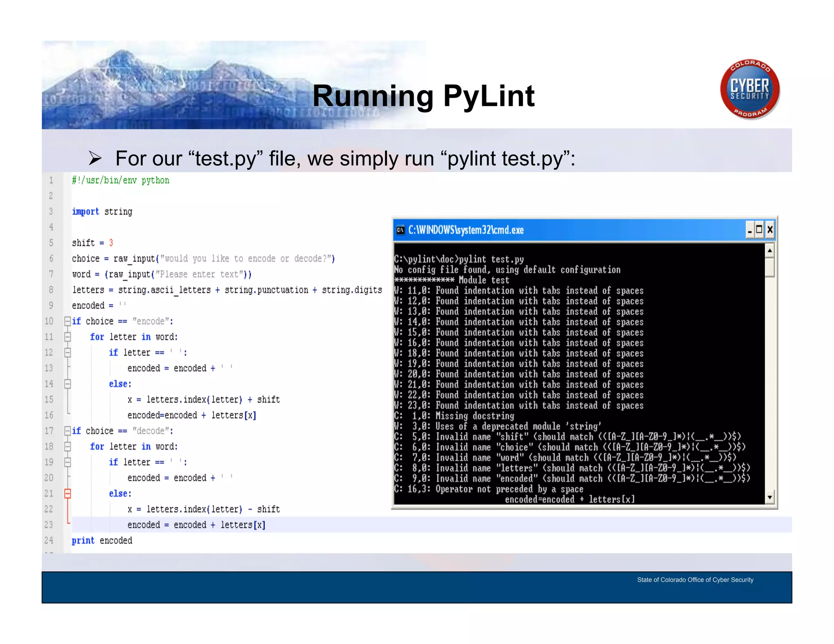Image resolution: width=834 pixels, height=644 pixels.
Task: Click the 'shift = 3' code line
Action: point(92,243)
